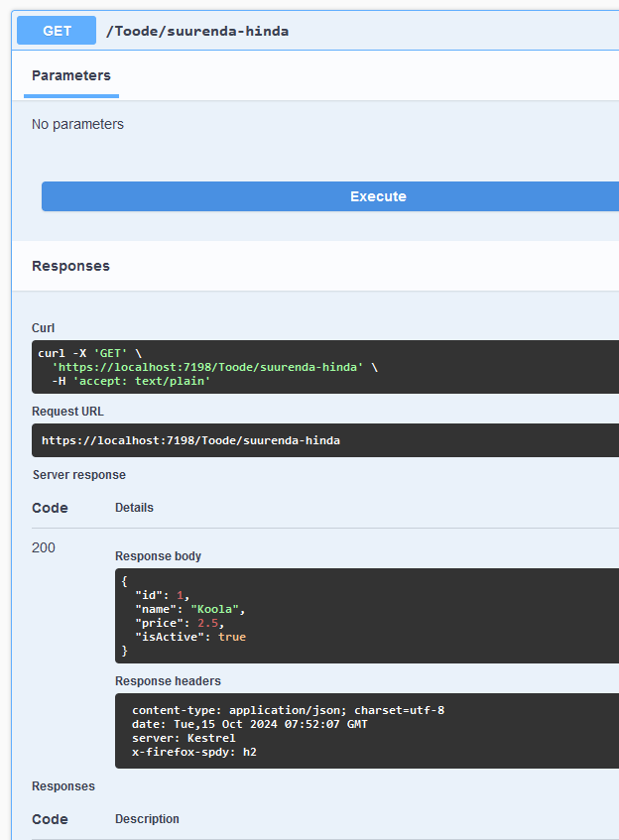Click the "id": 1 line in response body
The height and width of the screenshot is (840, 619).
pos(163,595)
